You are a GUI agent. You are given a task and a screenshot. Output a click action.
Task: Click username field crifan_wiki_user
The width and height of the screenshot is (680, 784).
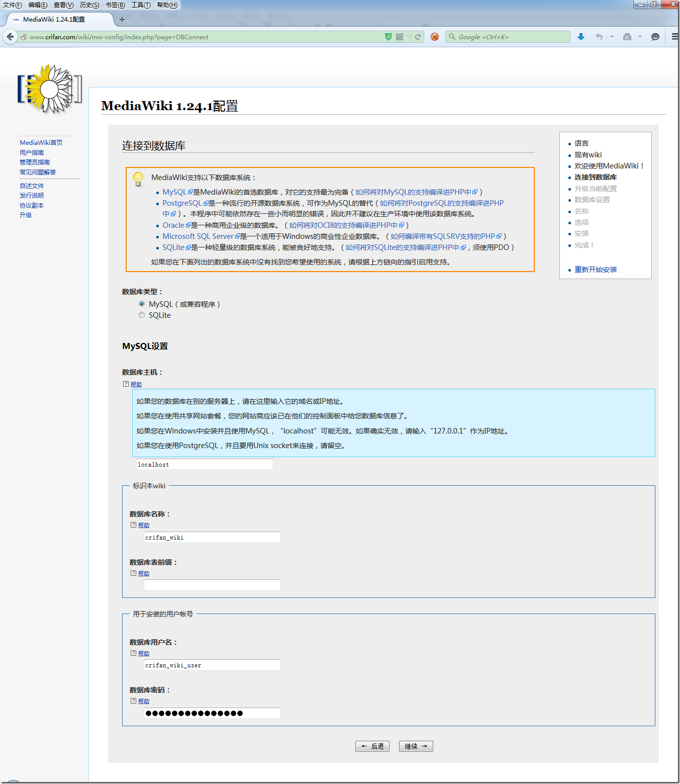tap(212, 665)
